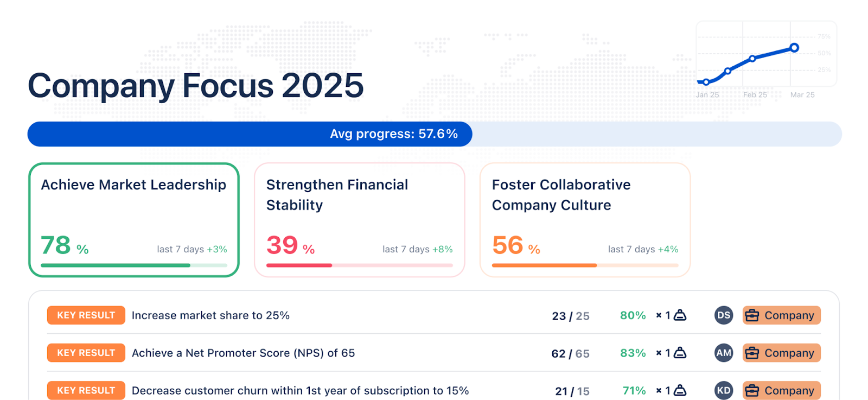This screenshot has height=400, width=868.
Task: Open the KD owner avatar
Action: pyautogui.click(x=724, y=390)
